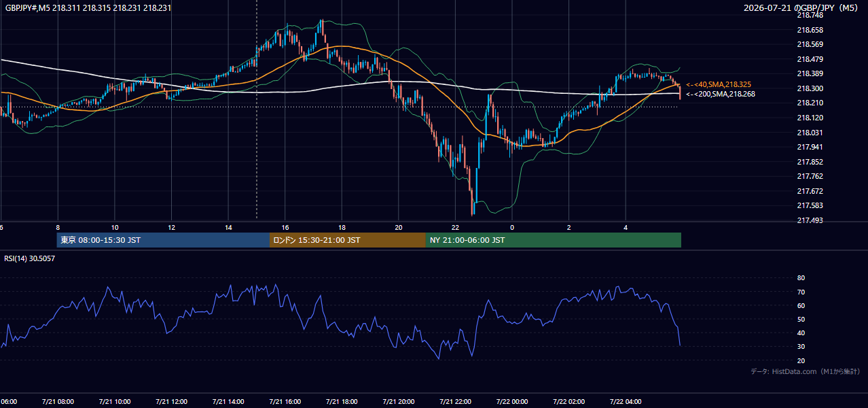This screenshot has width=868, height=408.
Task: Click the 200,SMA,218.268 white label
Action: [721, 94]
